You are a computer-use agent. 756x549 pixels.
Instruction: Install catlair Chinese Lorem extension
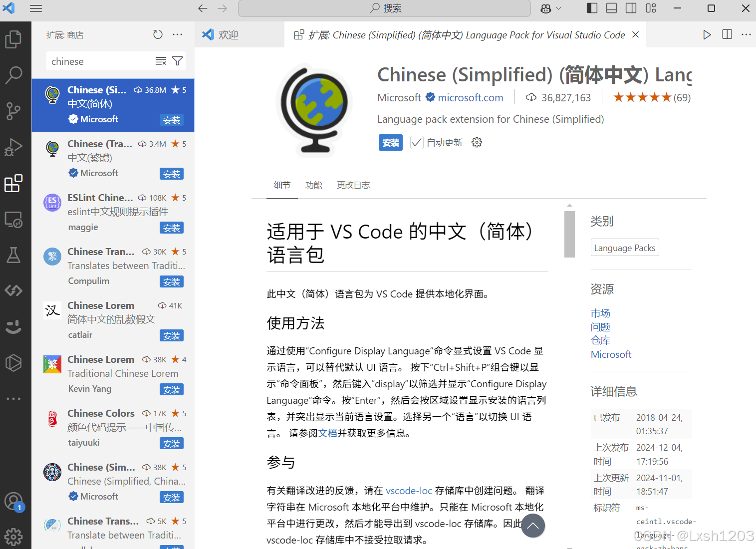pos(172,336)
